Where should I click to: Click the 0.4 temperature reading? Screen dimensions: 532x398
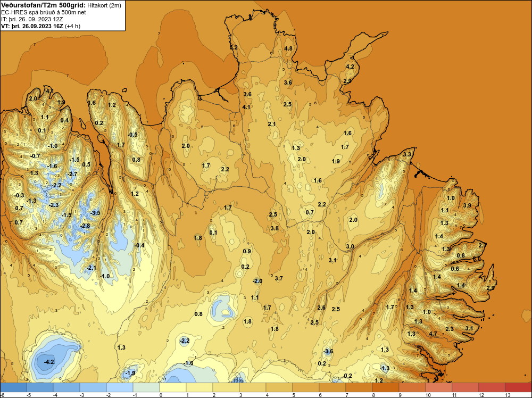[x=64, y=120]
